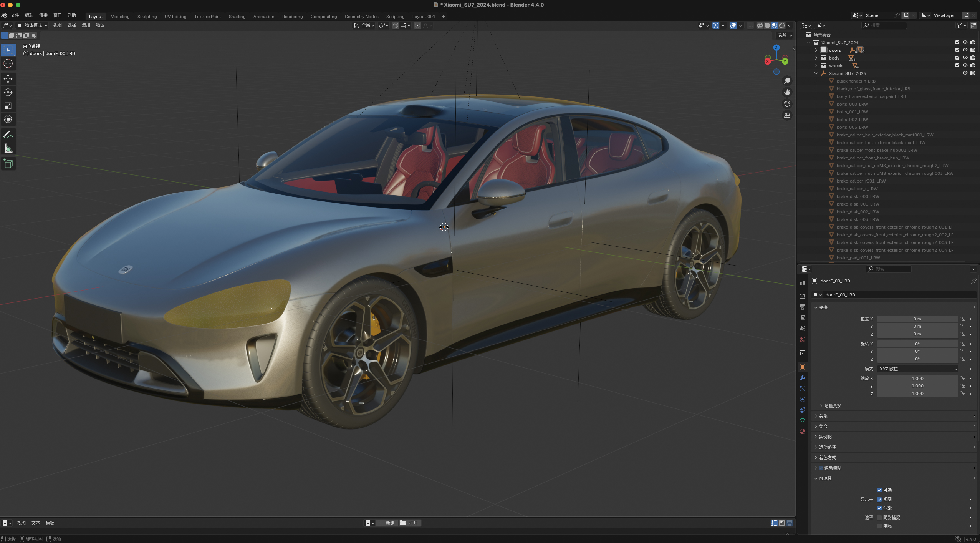
Task: Click the 打开 open text button
Action: [x=409, y=523]
